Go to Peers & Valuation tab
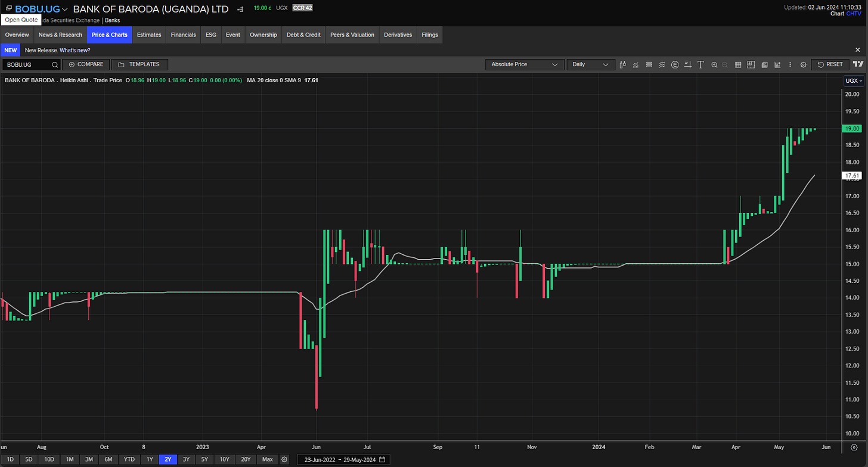 tap(352, 35)
